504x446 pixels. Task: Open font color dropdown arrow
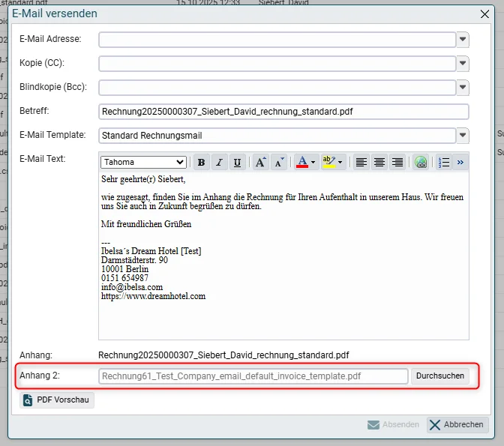[313, 162]
